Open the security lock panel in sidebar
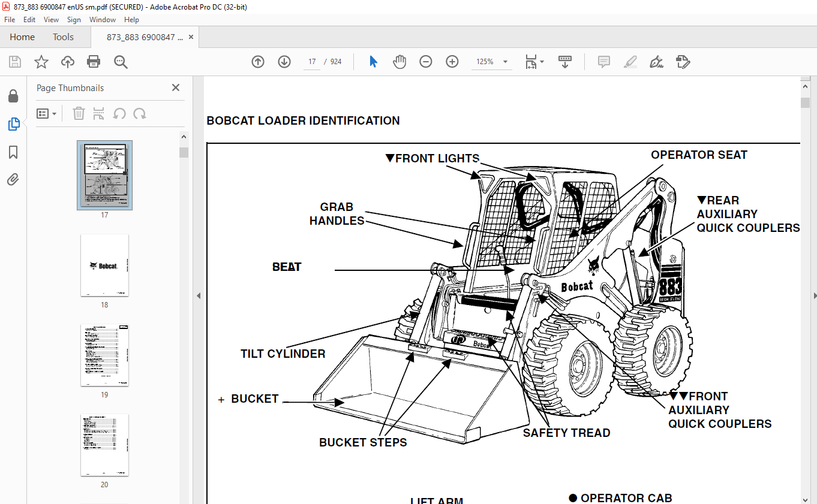This screenshot has width=817, height=504. pos(13,96)
